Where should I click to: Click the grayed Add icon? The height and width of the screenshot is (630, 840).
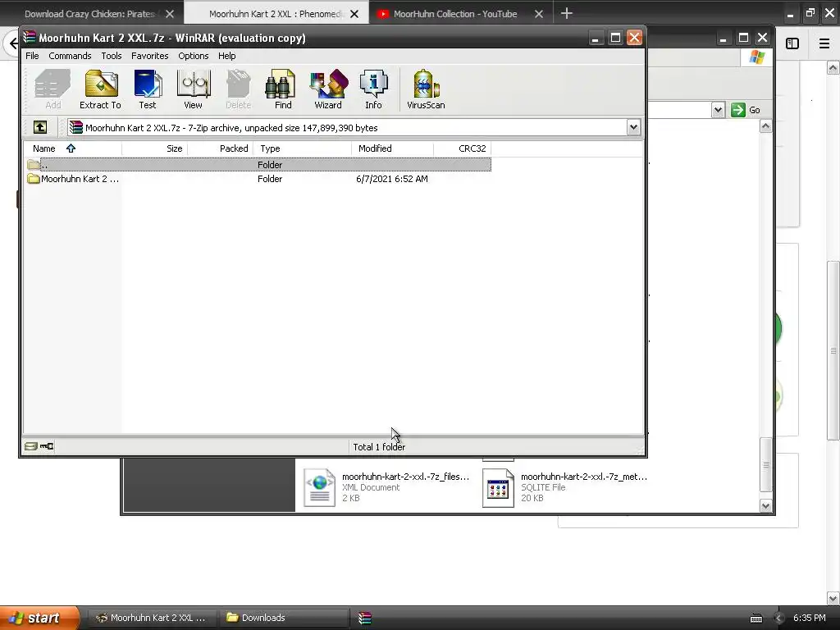click(x=52, y=89)
